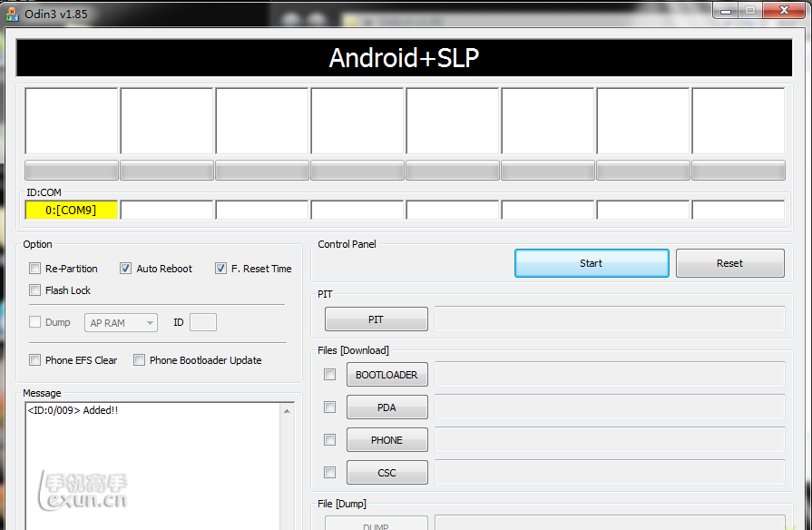Viewport: 812px width, 530px height.
Task: Click the CSC file path field
Action: pos(610,473)
